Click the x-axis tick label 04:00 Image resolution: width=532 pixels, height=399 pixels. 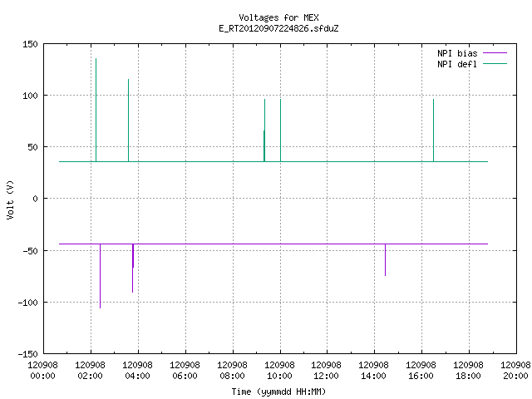pos(137,376)
